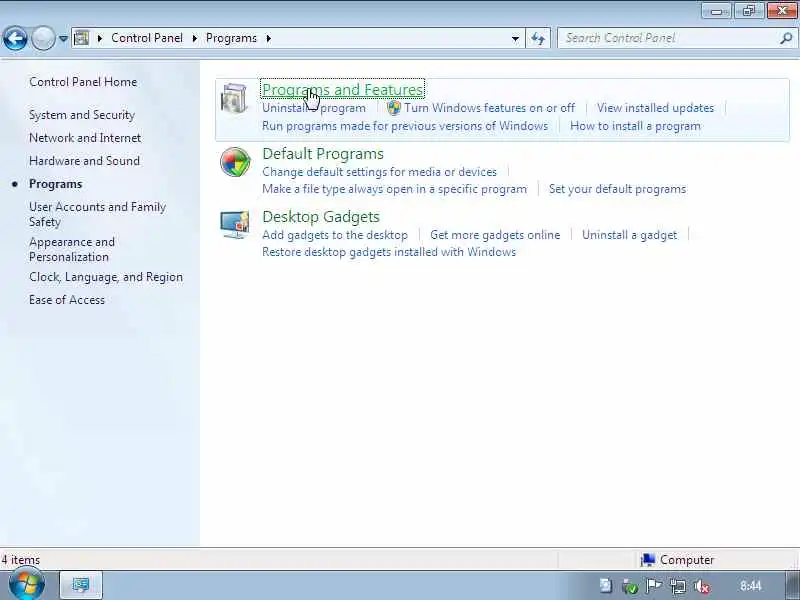Click Restore desktop gadgets installed with Windows
This screenshot has width=800, height=600.
tap(389, 252)
